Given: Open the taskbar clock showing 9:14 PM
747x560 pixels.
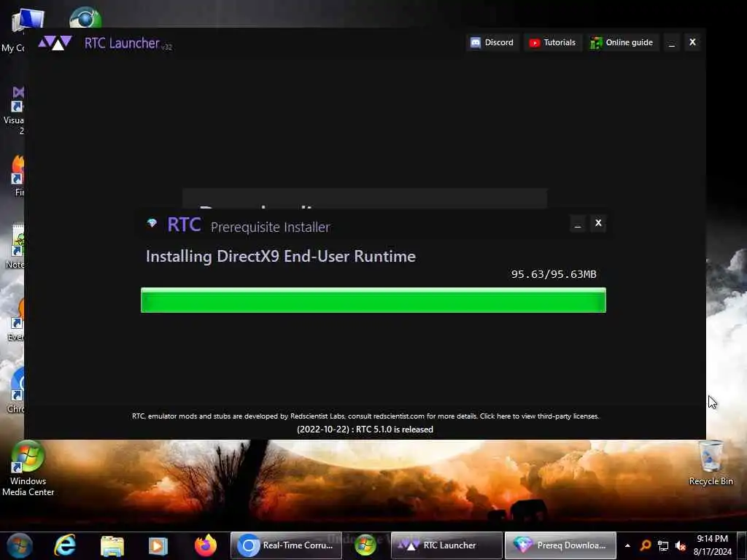Looking at the screenshot, I should coord(712,545).
